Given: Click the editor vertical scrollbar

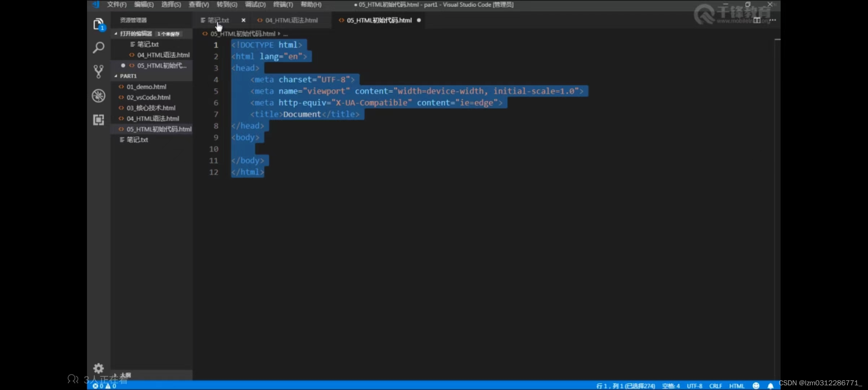Looking at the screenshot, I should [x=777, y=209].
